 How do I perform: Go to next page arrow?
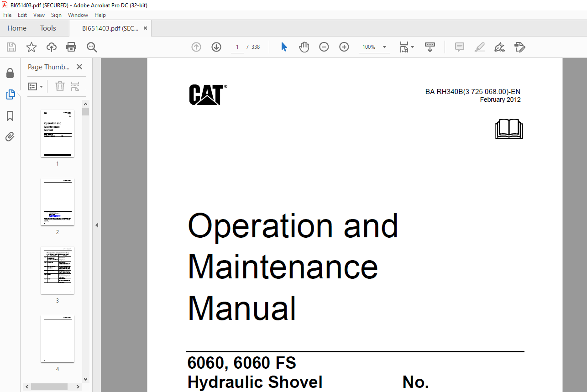coord(216,47)
